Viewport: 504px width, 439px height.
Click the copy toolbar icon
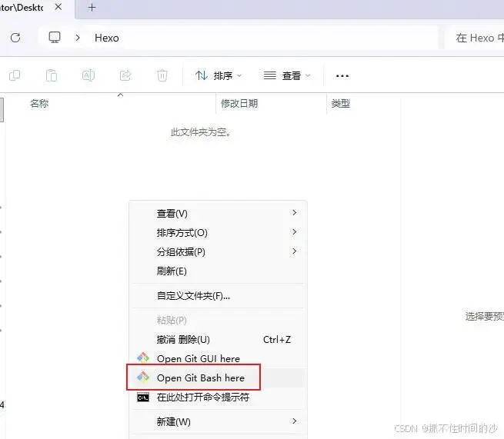point(15,75)
